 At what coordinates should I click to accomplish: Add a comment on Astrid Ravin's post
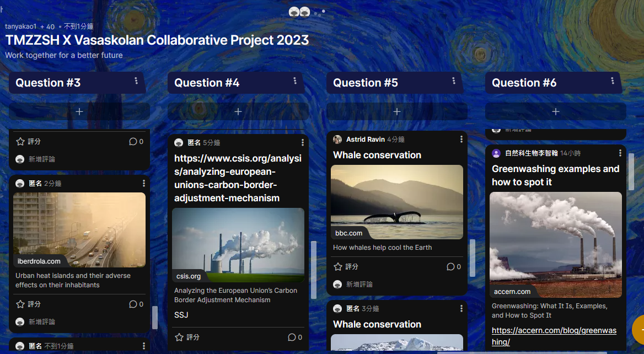pyautogui.click(x=359, y=285)
